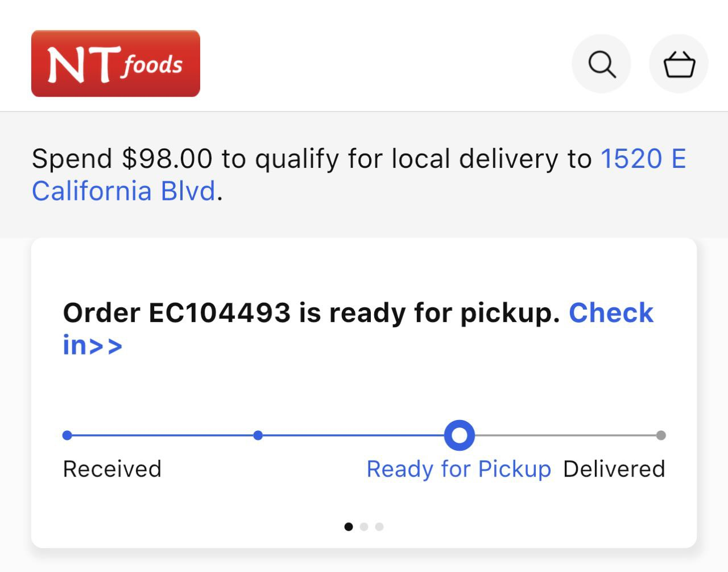The image size is (728, 572).
Task: Select the basket icon at top right
Action: point(679,63)
